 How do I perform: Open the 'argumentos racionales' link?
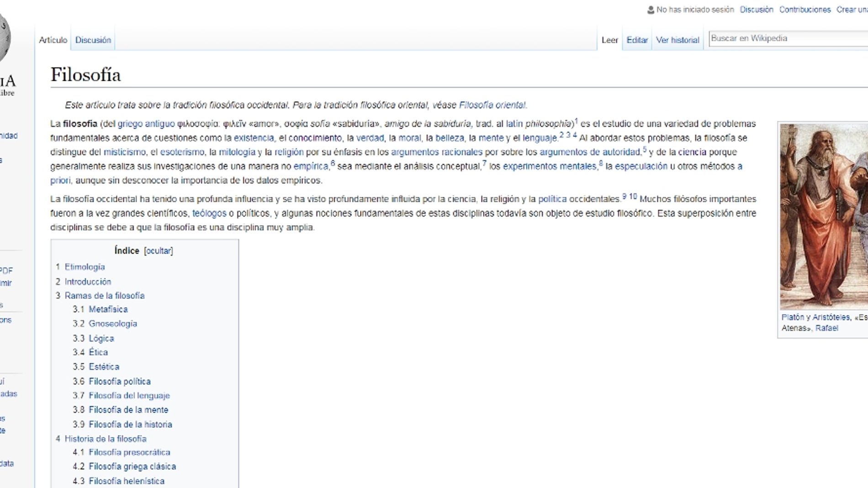tap(437, 152)
